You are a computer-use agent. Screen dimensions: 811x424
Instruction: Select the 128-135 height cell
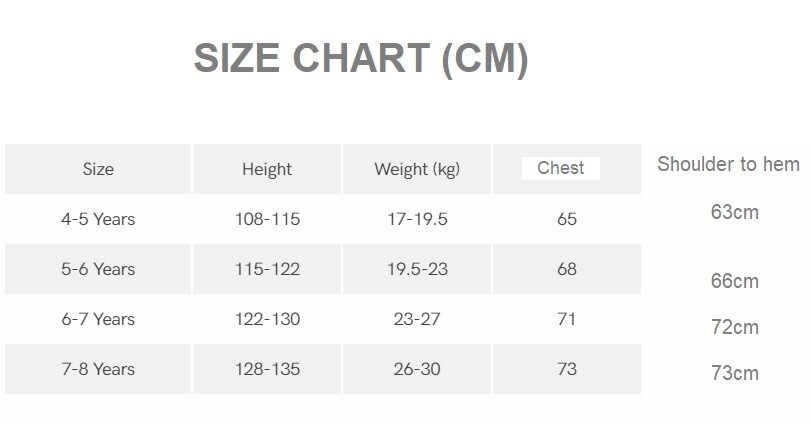tap(267, 369)
